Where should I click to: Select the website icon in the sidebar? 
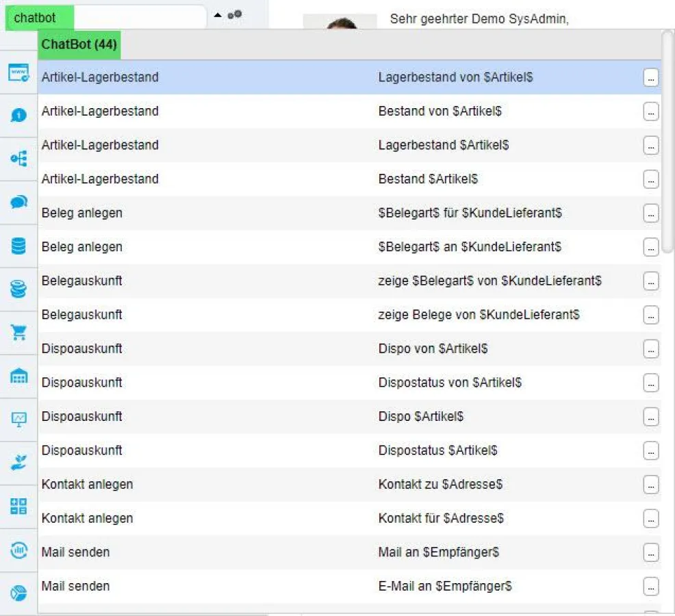tap(18, 71)
